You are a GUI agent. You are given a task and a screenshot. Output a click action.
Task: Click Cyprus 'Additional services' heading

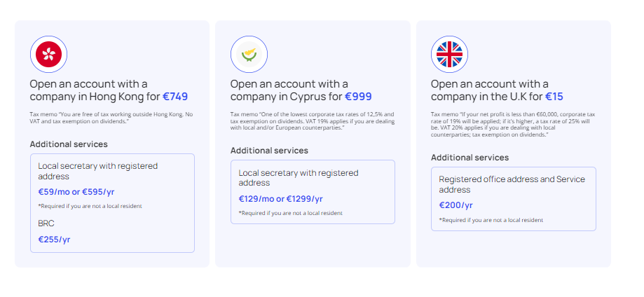tap(269, 151)
